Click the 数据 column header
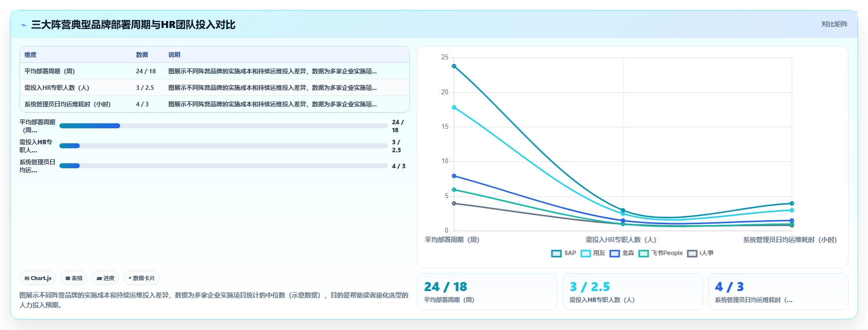 tap(142, 55)
